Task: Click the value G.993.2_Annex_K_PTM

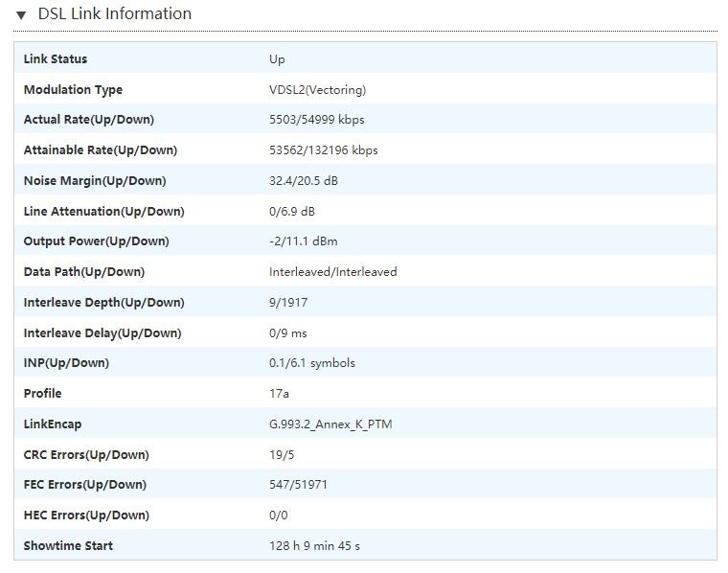Action: coord(330,424)
